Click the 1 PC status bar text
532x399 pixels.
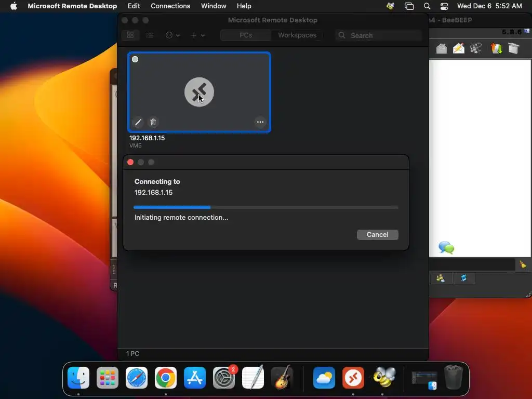point(132,353)
